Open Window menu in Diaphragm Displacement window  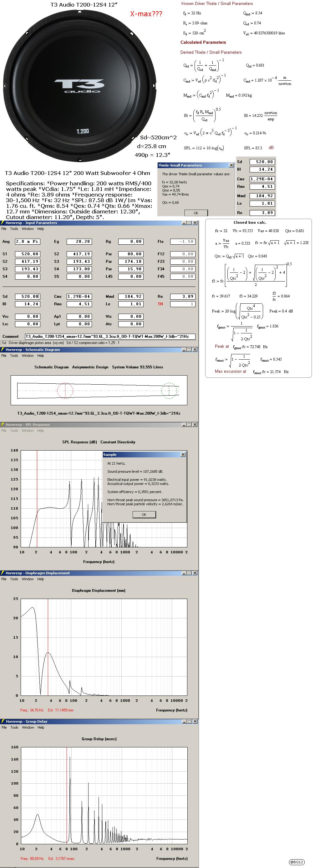(x=28, y=579)
